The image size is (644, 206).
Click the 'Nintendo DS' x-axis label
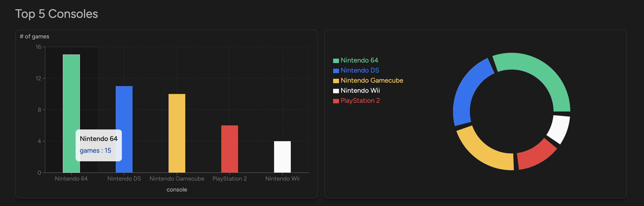pyautogui.click(x=124, y=179)
